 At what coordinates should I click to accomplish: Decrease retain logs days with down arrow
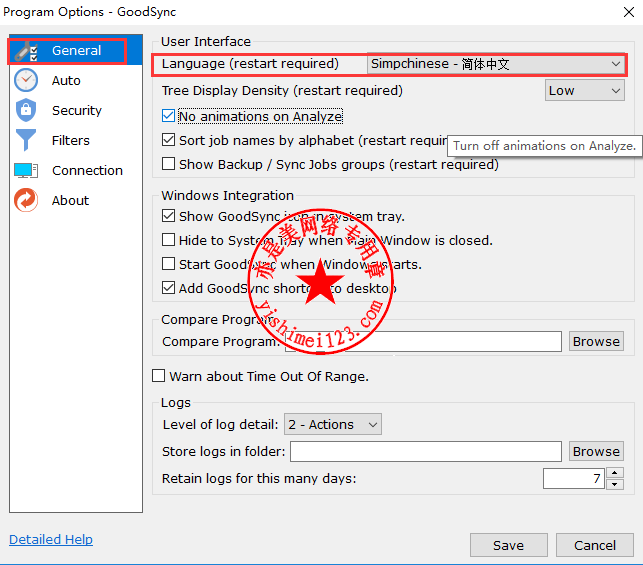point(614,484)
